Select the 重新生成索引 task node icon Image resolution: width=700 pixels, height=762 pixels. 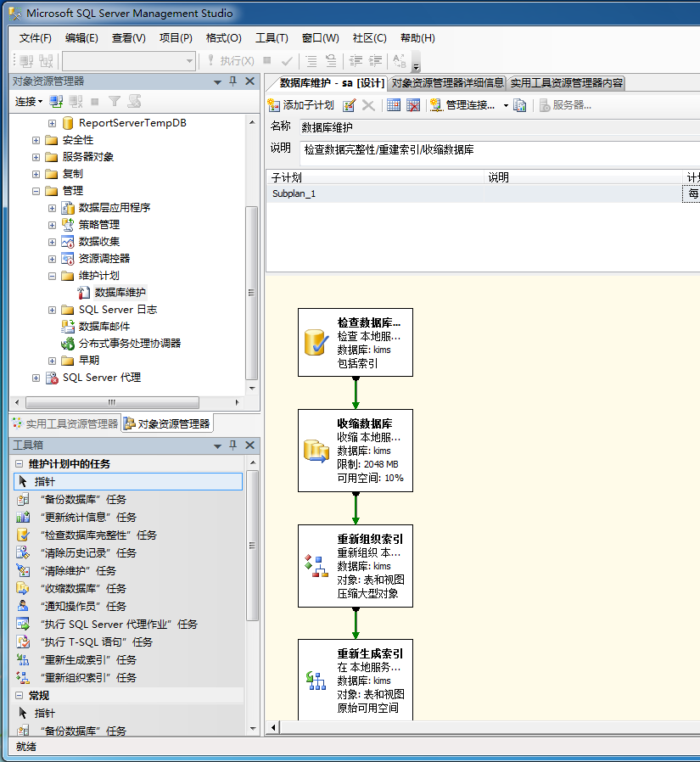point(316,681)
